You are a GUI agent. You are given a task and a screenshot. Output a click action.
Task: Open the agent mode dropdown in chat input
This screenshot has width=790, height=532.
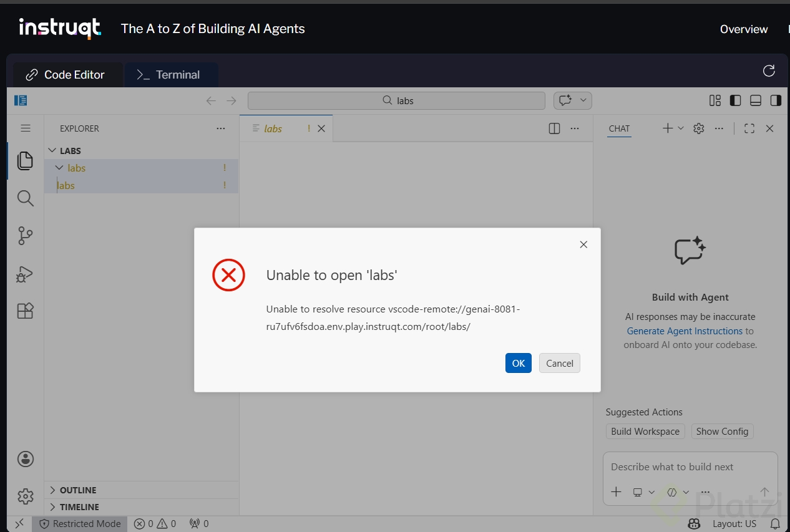tap(678, 492)
